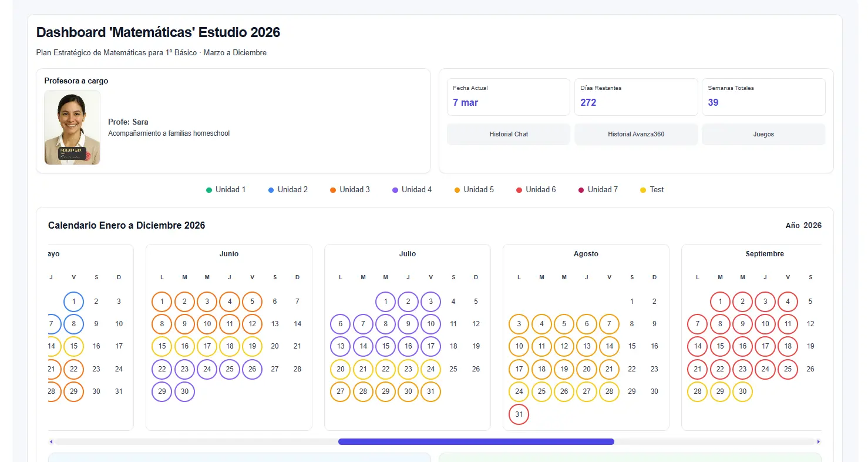Click the left scroll arrow of calendar
Screen dimensions: 868x462
[x=51, y=441]
